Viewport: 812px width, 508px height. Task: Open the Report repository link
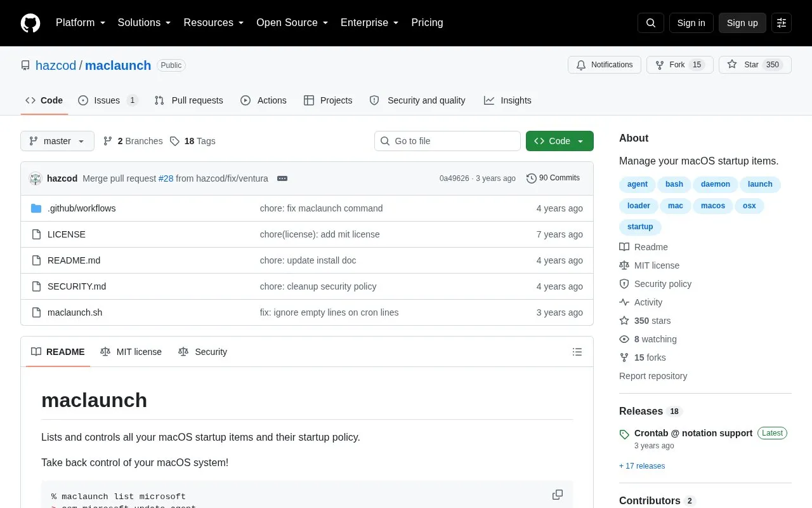653,376
